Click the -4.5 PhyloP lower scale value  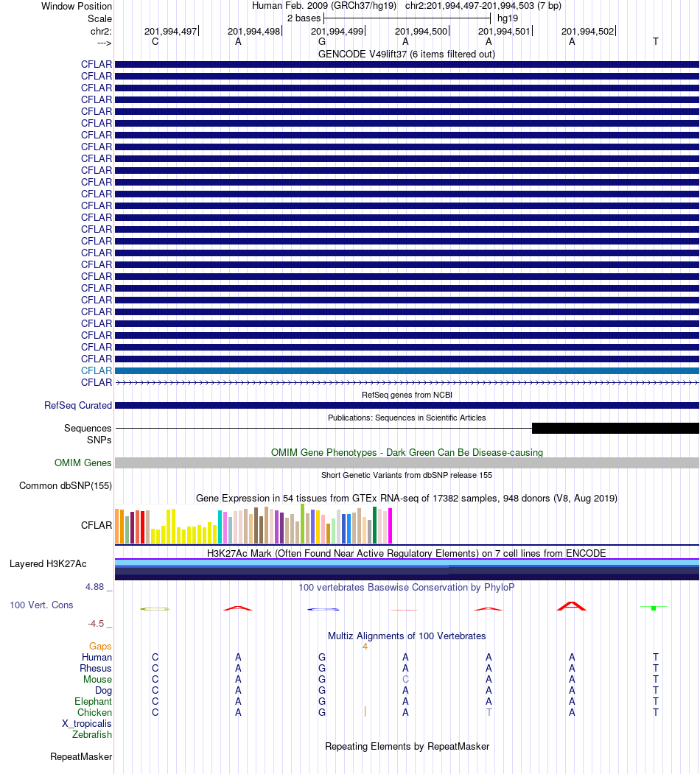pos(96,624)
